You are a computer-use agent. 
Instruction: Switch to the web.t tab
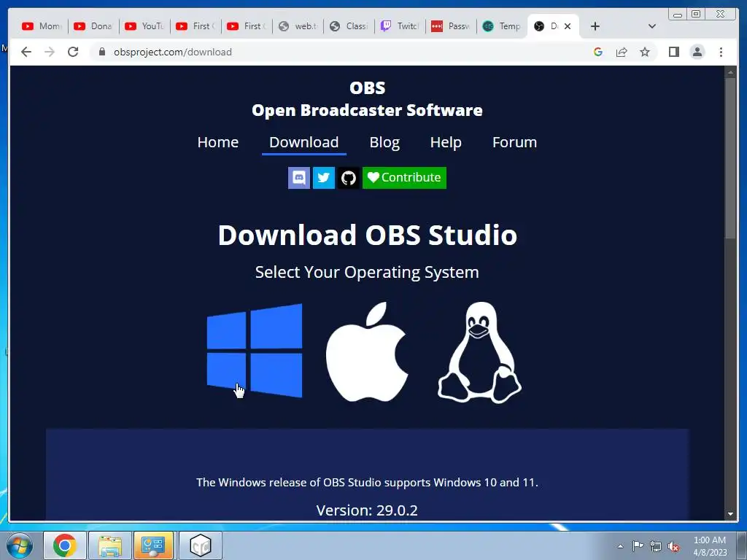[298, 26]
